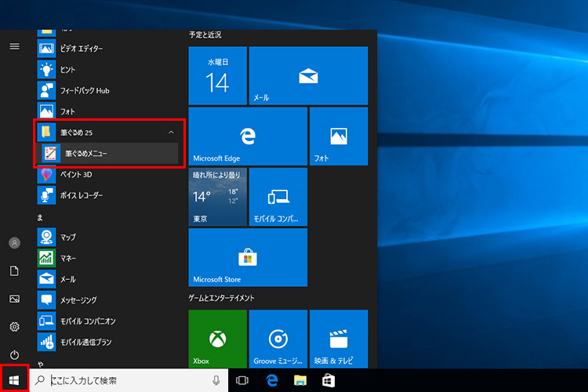Screen dimensions: 588x392
Task: Click the Windows Start button
Action: [14, 380]
